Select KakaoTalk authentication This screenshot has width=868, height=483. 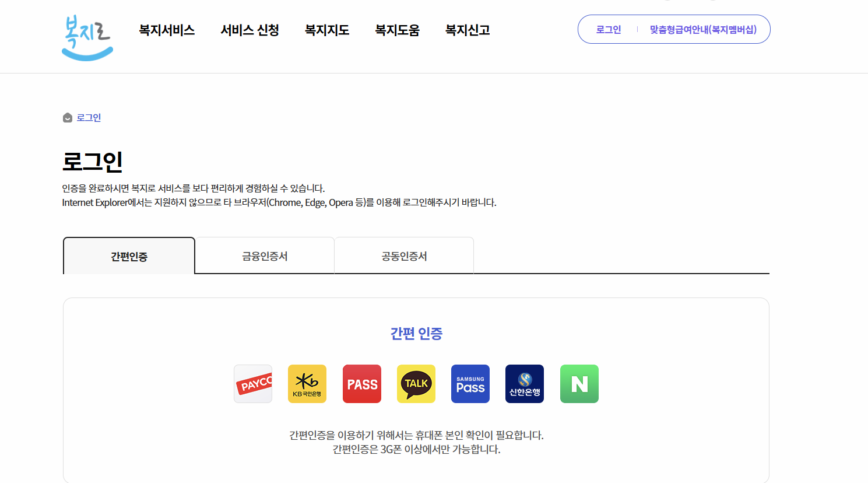pyautogui.click(x=416, y=383)
